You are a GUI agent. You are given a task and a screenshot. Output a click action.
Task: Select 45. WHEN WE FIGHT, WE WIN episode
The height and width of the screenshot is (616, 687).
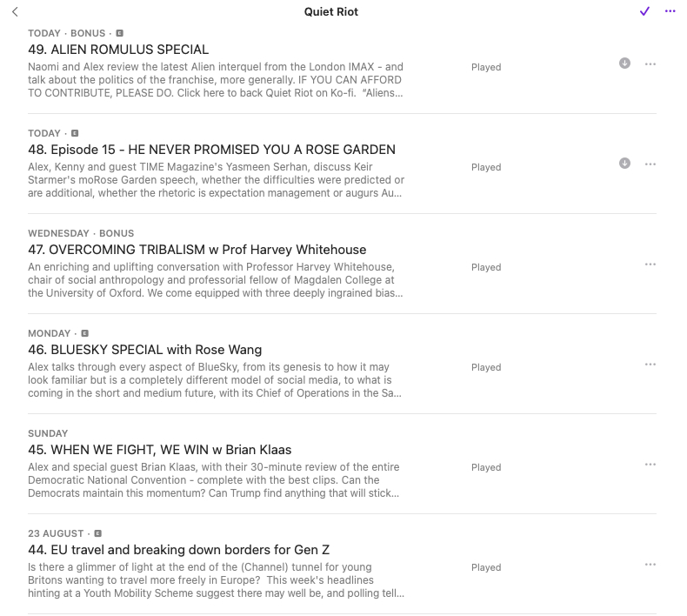tap(159, 450)
